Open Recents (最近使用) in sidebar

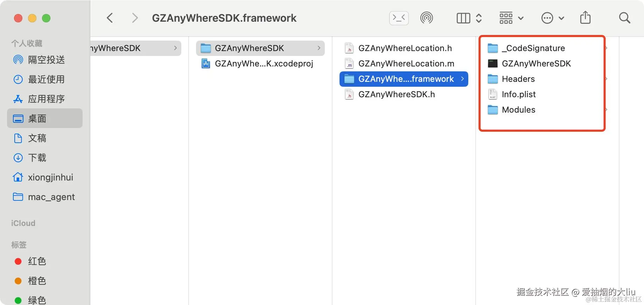45,79
